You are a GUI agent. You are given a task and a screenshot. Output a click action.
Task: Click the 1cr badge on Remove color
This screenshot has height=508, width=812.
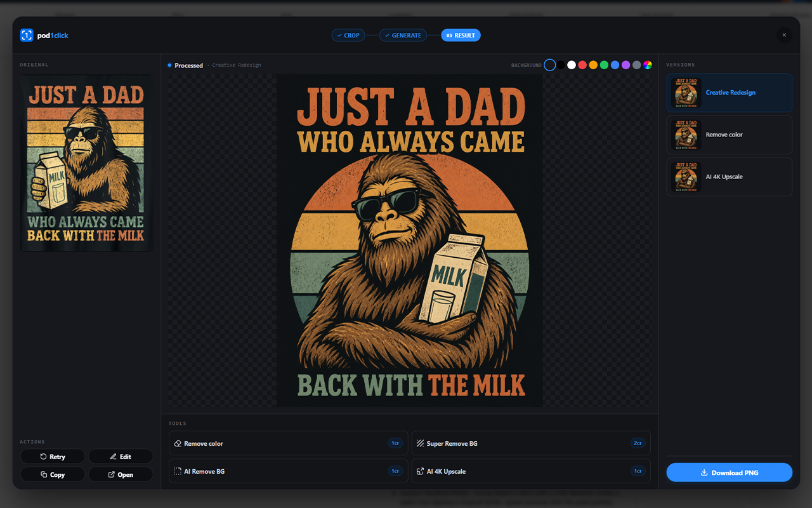[395, 443]
